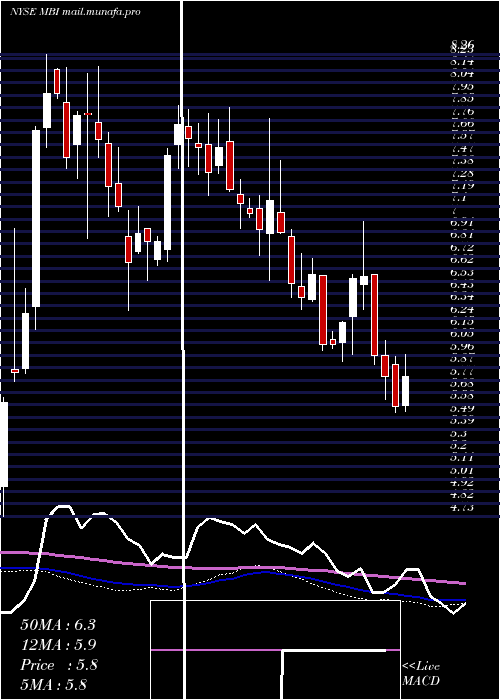The image size is (500, 700).
Task: Click the '50MA : 6.3' readout
Action: tap(58, 625)
